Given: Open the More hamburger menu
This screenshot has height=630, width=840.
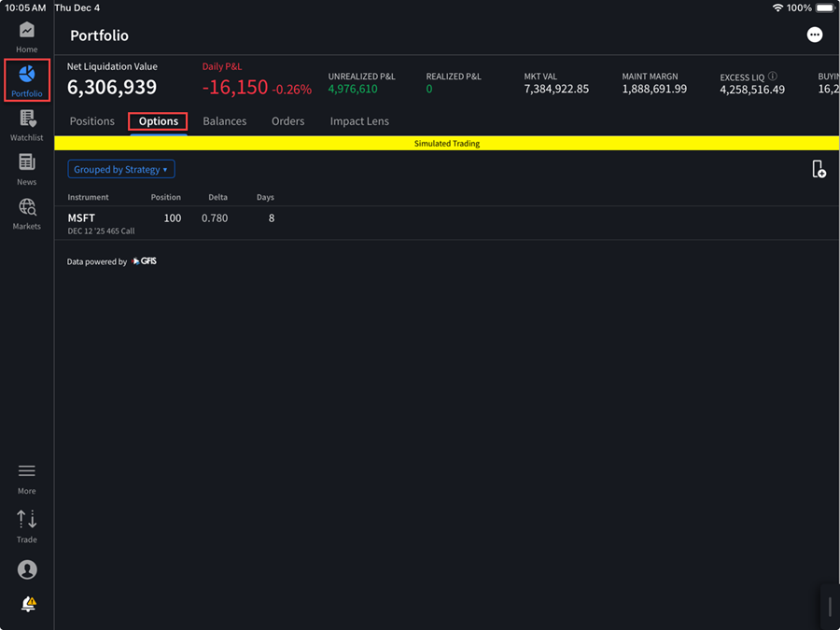Looking at the screenshot, I should pos(26,477).
